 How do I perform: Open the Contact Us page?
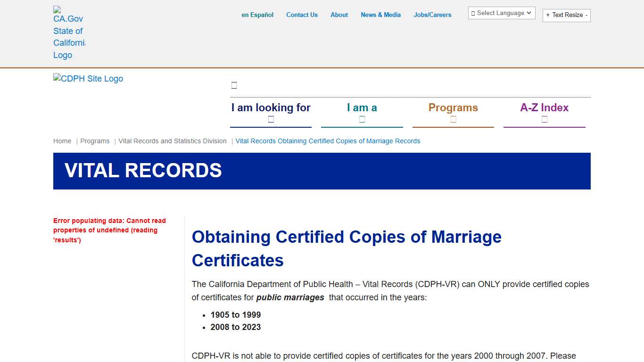(x=302, y=15)
